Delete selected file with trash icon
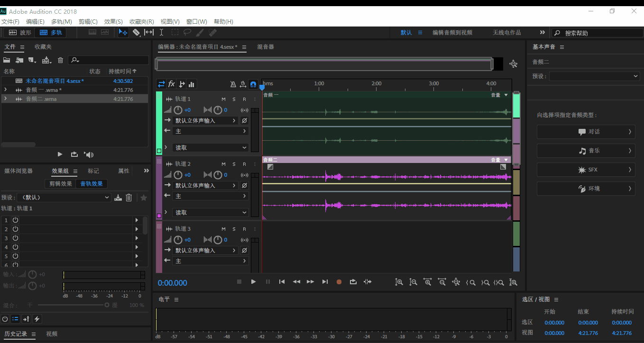 pos(60,60)
